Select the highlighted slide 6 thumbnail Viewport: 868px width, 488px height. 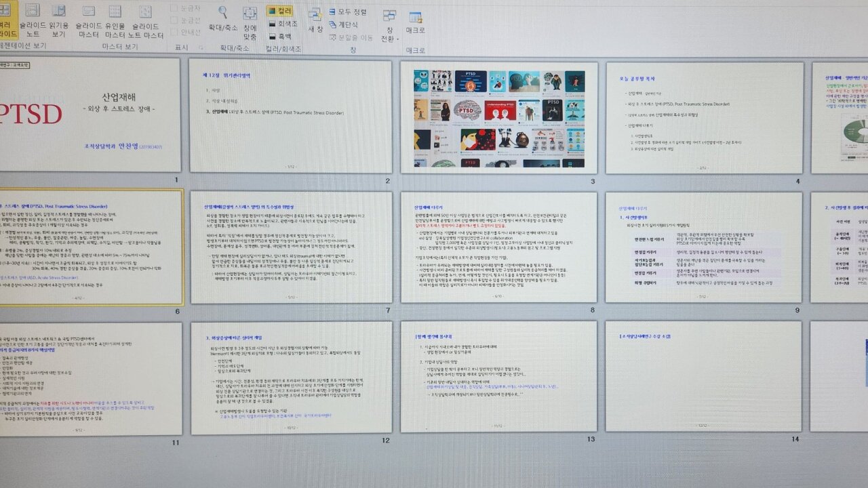pos(91,247)
